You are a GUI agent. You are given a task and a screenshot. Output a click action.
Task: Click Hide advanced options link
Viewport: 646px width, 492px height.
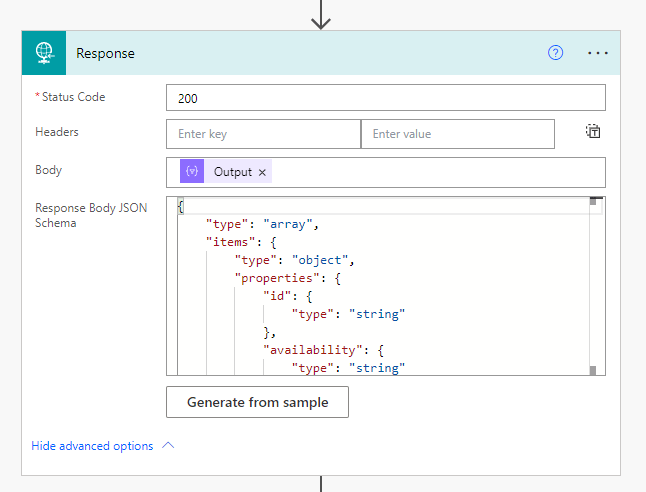92,446
